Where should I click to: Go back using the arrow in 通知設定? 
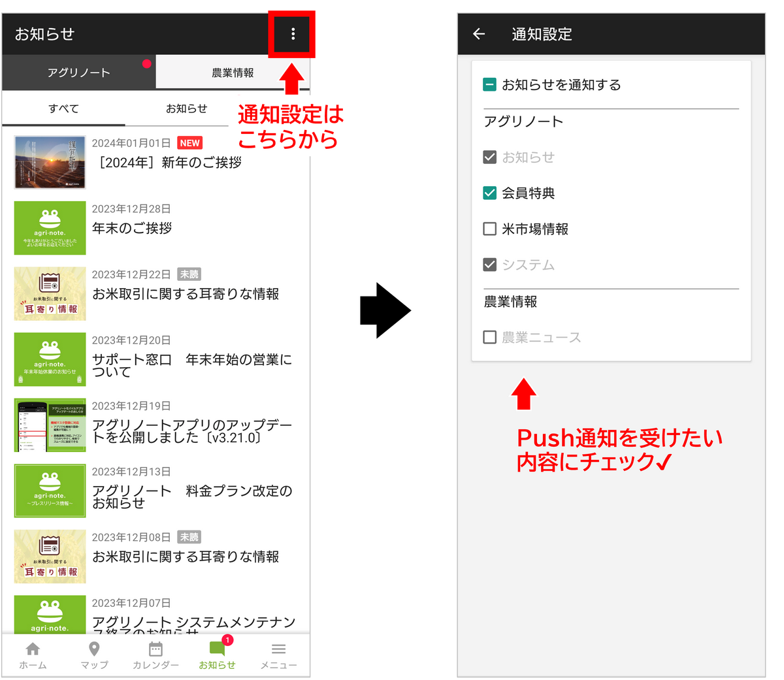[x=479, y=34]
